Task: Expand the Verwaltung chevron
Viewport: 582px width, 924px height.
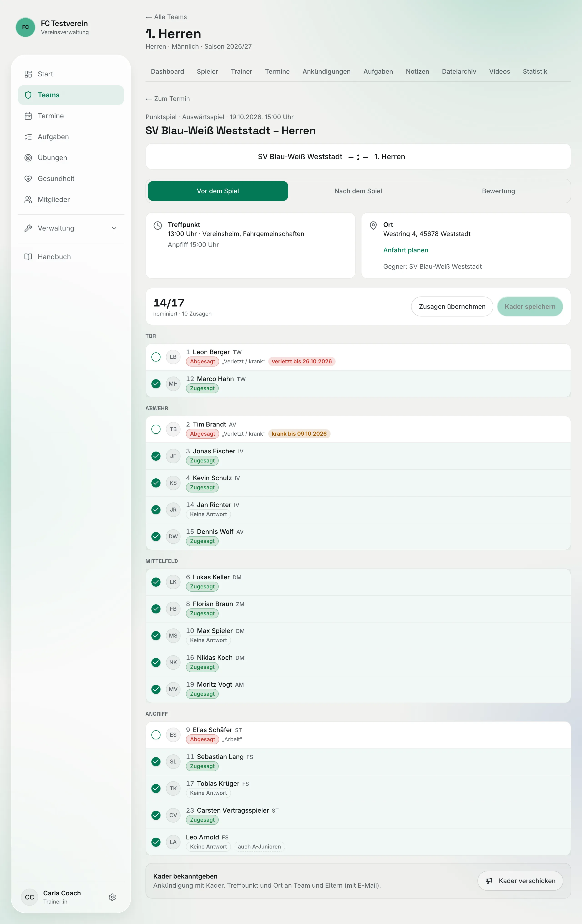Action: [x=114, y=228]
